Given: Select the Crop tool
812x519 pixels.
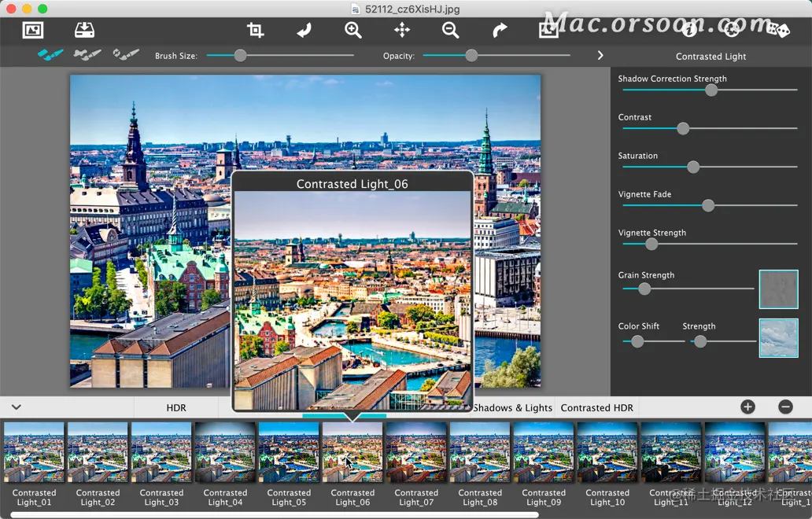Looking at the screenshot, I should (255, 30).
